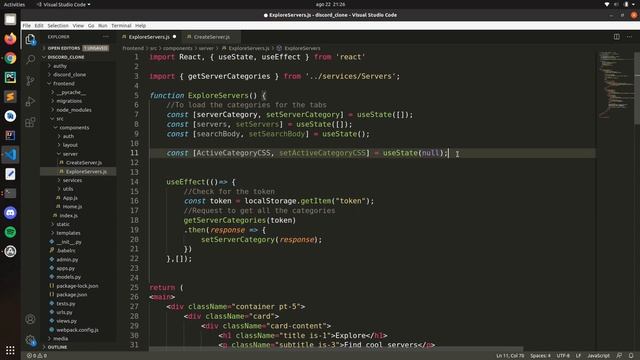640x360 pixels.
Task: Open Terminal from the dock
Action: click(x=10, y=193)
